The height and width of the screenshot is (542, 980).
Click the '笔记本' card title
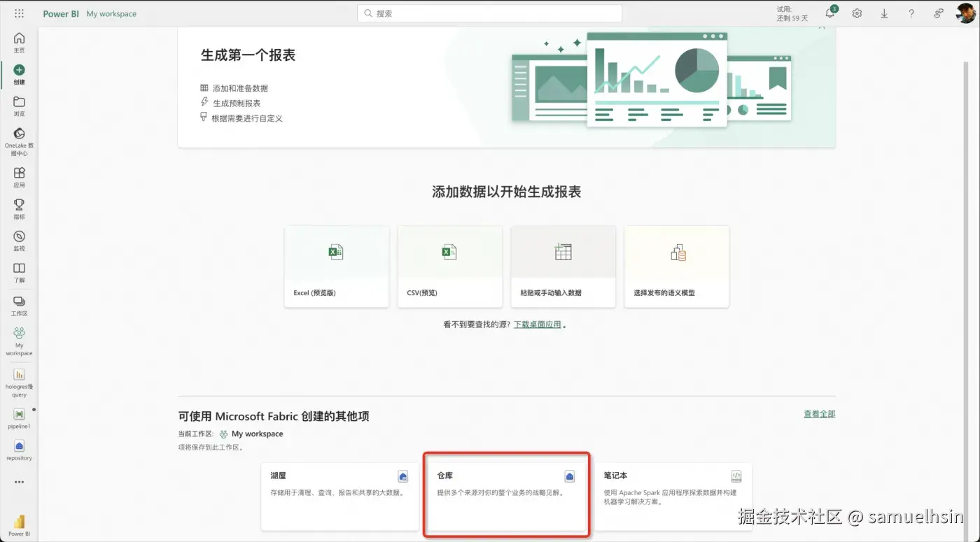pyautogui.click(x=615, y=476)
